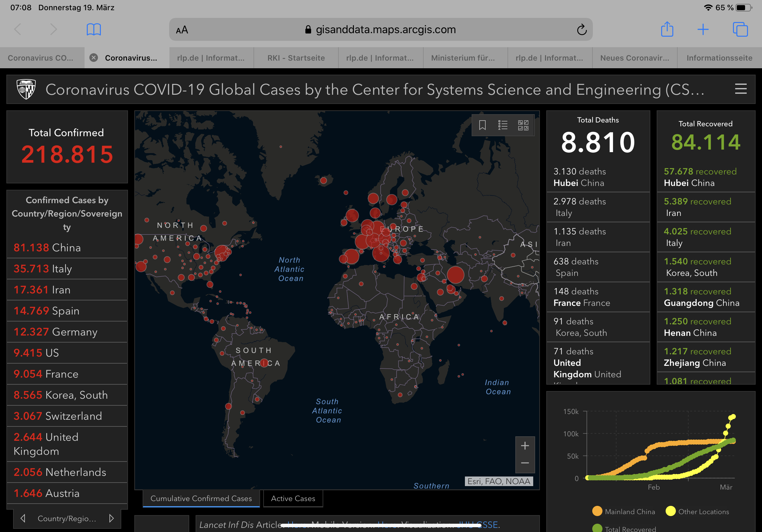This screenshot has height=532, width=762.
Task: Open the AA reader text settings
Action: click(182, 30)
